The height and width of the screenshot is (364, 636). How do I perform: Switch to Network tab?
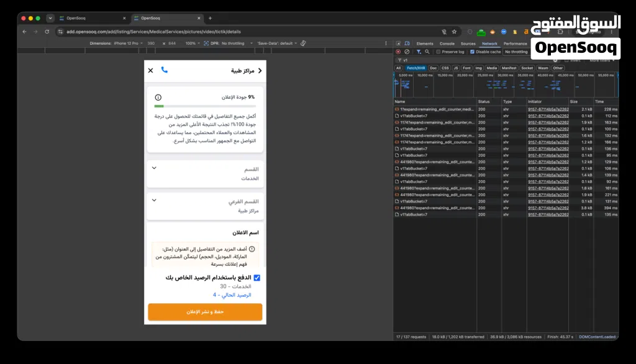click(489, 43)
